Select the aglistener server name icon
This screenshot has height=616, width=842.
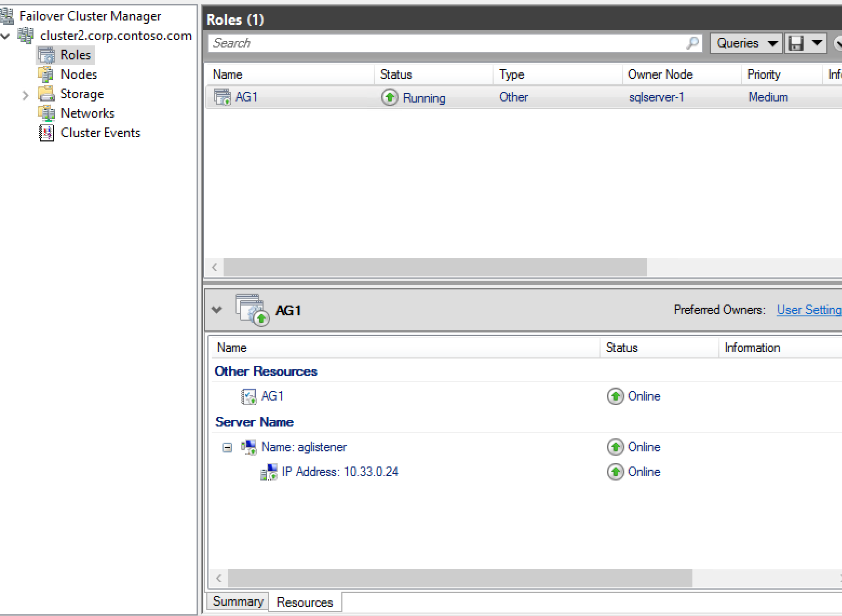[248, 447]
